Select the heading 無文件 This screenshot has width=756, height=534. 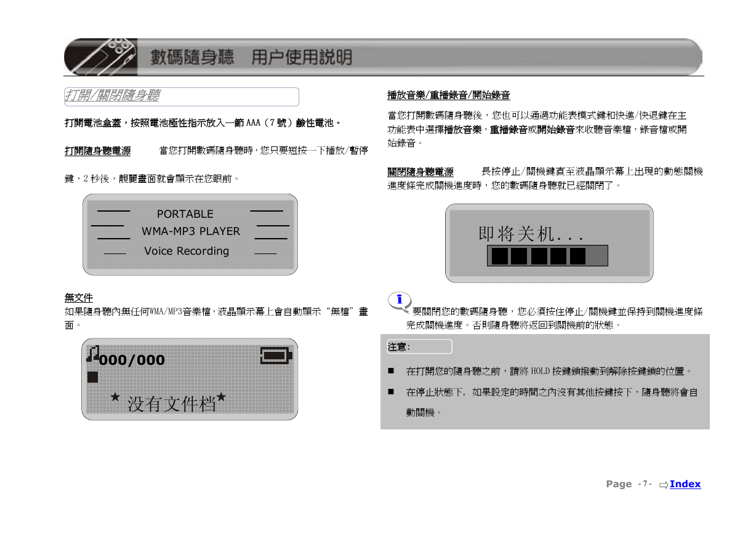(x=79, y=298)
